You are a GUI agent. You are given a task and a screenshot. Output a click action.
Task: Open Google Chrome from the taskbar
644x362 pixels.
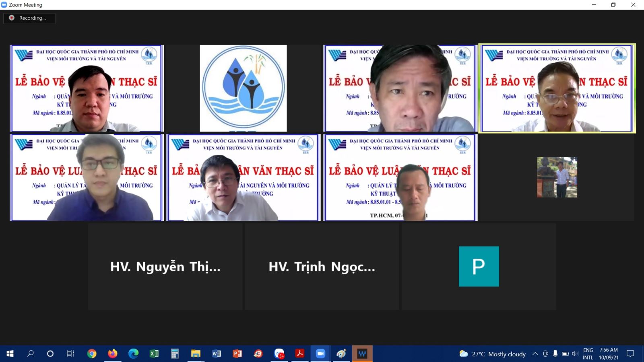(92, 354)
